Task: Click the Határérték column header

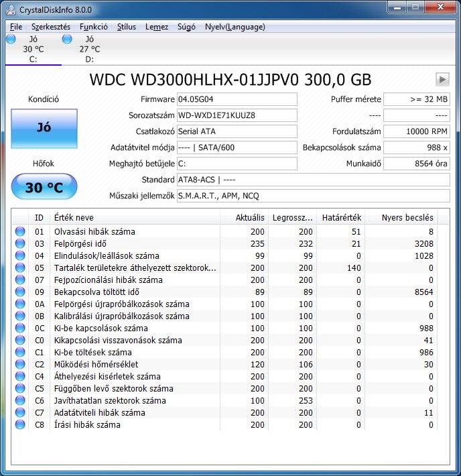Action: (x=341, y=218)
